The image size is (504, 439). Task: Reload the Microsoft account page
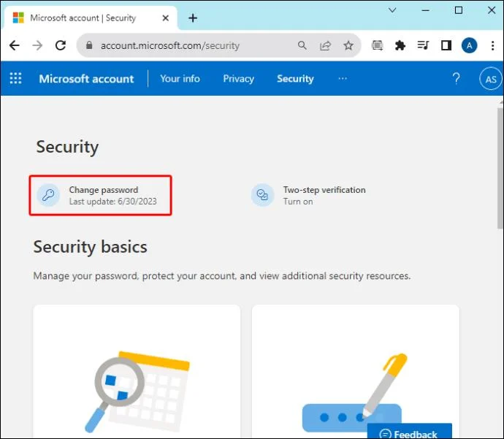click(x=61, y=45)
